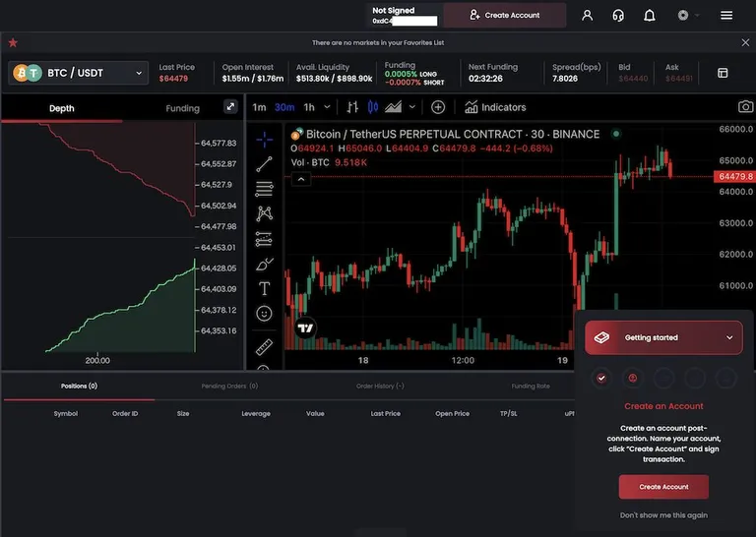Switch to the Depth tab
The height and width of the screenshot is (537, 756).
point(62,108)
